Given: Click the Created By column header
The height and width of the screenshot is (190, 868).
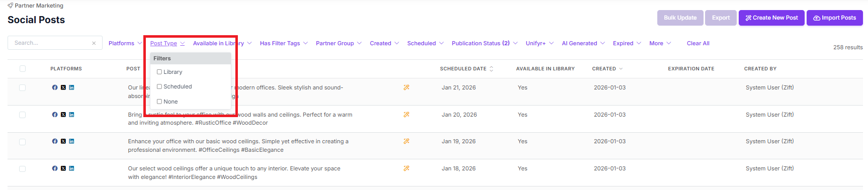Looking at the screenshot, I should [x=760, y=69].
